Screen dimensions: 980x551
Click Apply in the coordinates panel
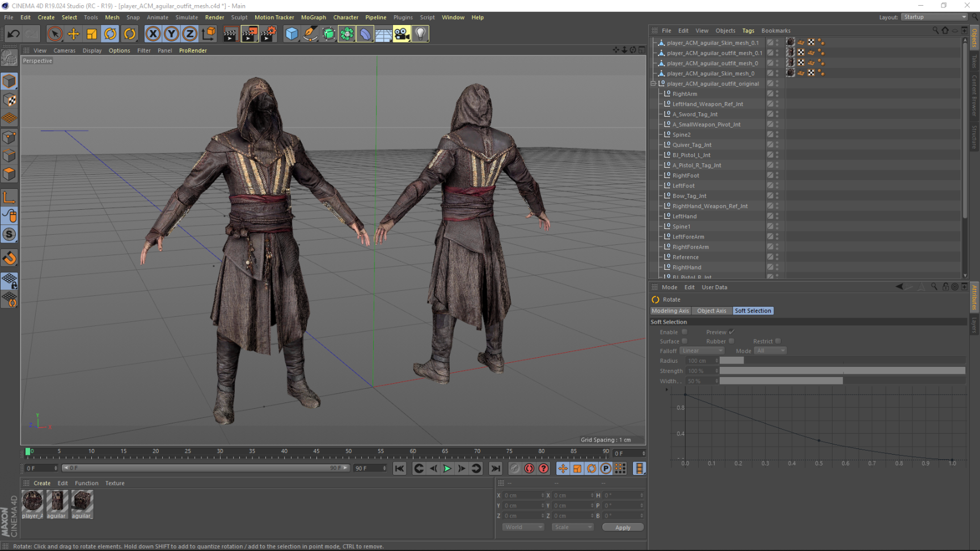coord(623,527)
